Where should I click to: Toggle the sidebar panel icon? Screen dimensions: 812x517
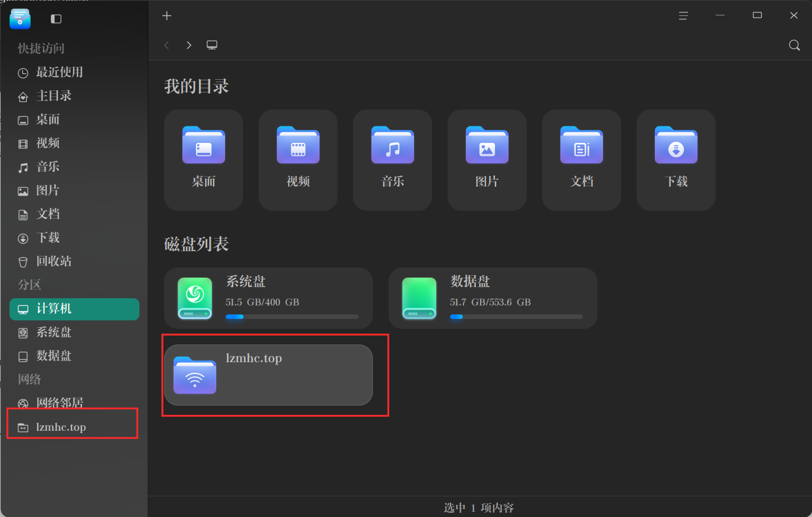point(56,19)
